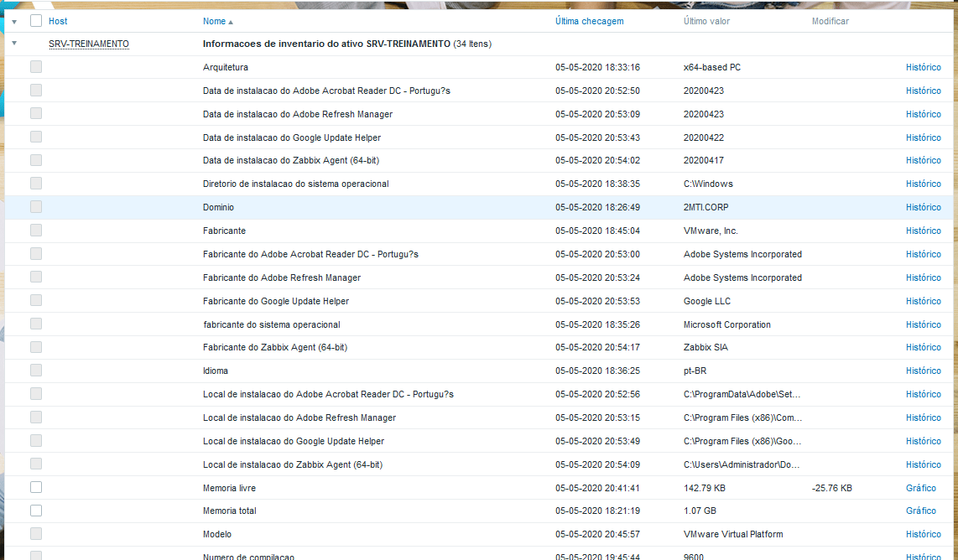Click the value '20200422'

703,137
